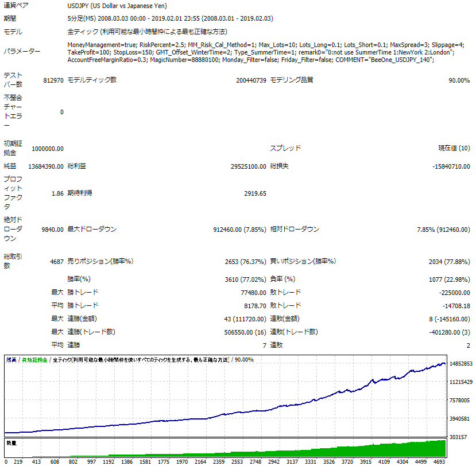Screen dimensions: 476x466
Task: Click the initial deposit value 1000000.00
Action: (48, 149)
